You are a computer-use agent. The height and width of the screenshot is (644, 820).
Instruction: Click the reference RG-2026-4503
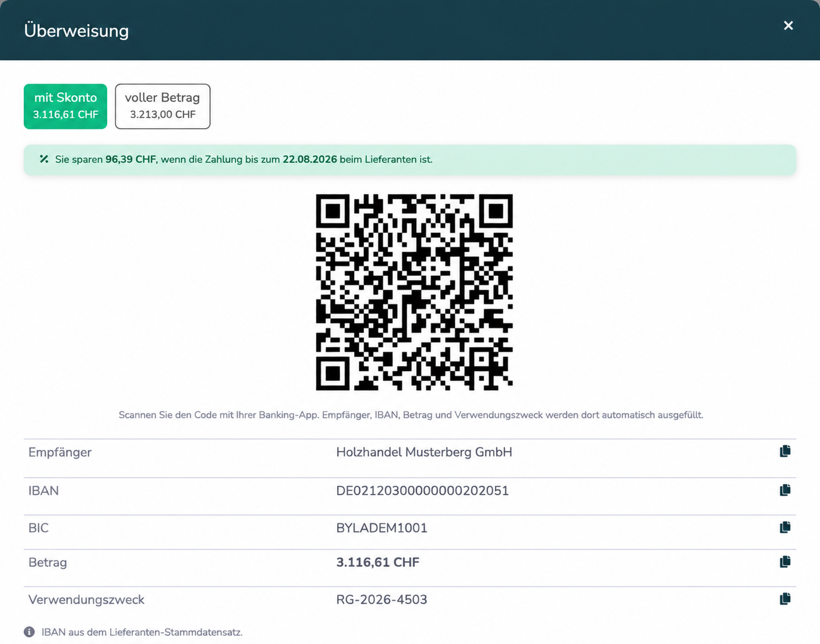click(382, 600)
